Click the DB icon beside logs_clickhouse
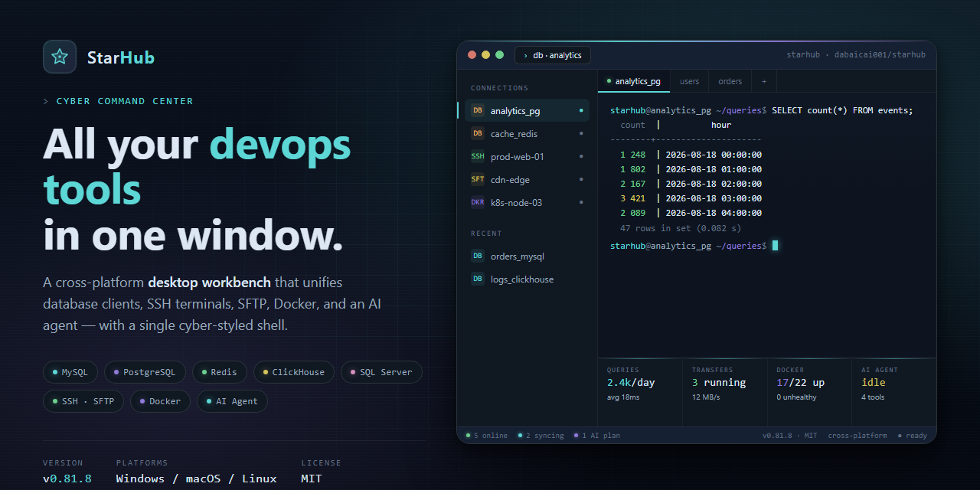 (x=478, y=279)
